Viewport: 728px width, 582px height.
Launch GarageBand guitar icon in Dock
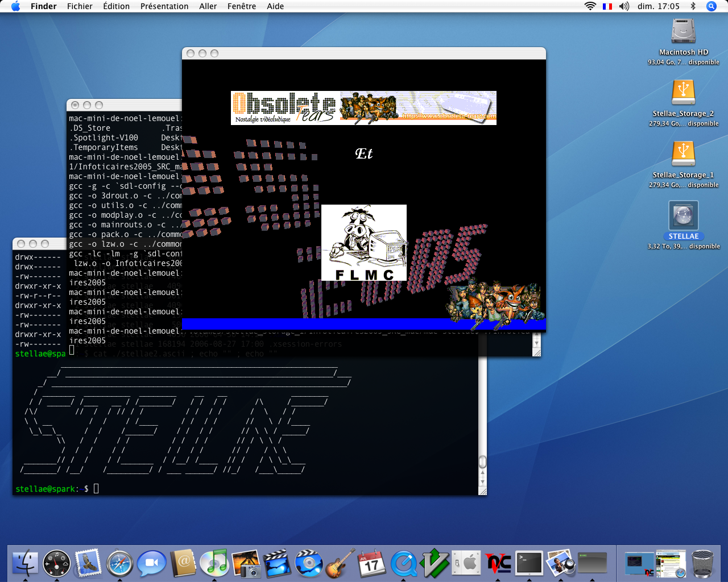[x=341, y=563]
